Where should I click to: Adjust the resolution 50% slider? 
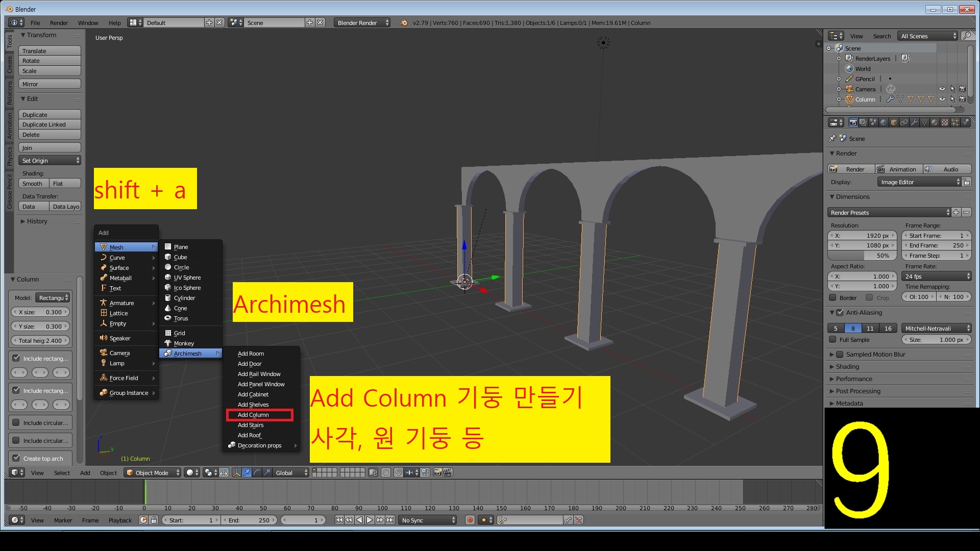pos(862,256)
